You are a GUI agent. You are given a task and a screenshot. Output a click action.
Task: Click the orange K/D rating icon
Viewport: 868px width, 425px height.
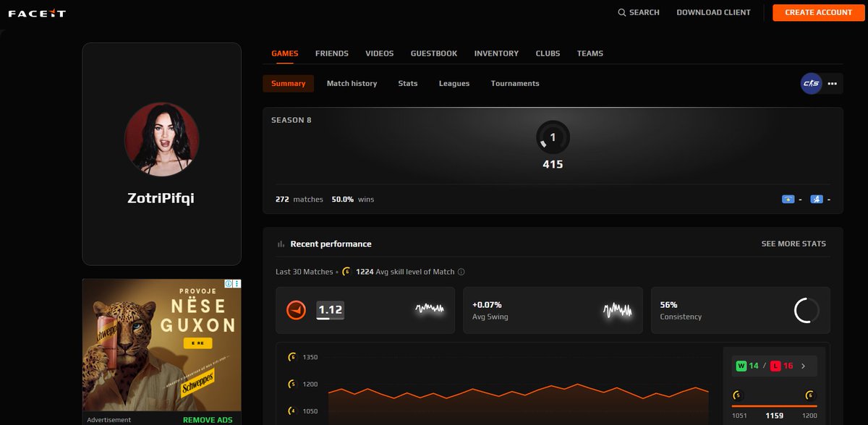click(x=297, y=310)
